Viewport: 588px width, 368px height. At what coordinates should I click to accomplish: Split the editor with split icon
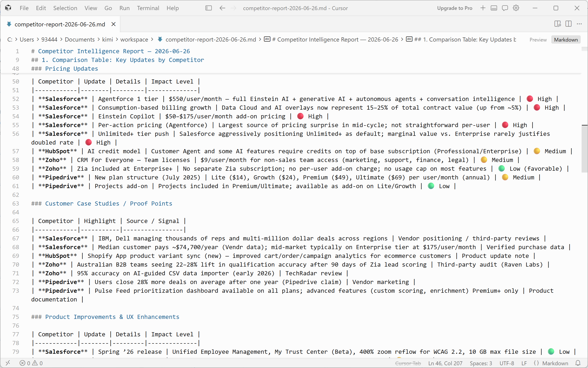click(x=569, y=24)
